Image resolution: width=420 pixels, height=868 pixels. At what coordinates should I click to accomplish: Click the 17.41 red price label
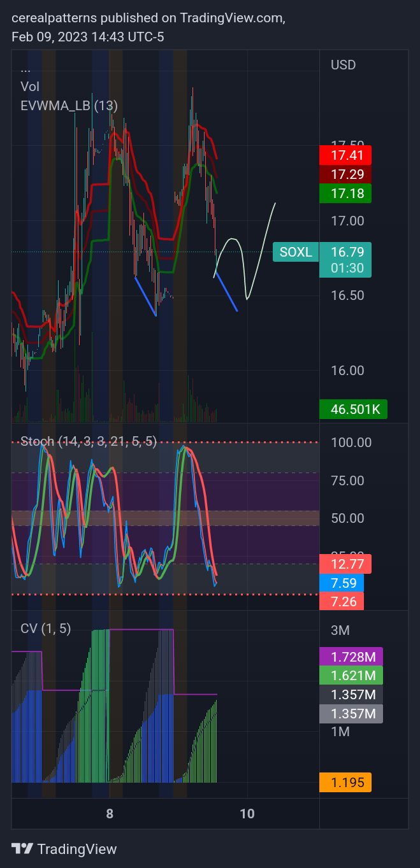(345, 155)
